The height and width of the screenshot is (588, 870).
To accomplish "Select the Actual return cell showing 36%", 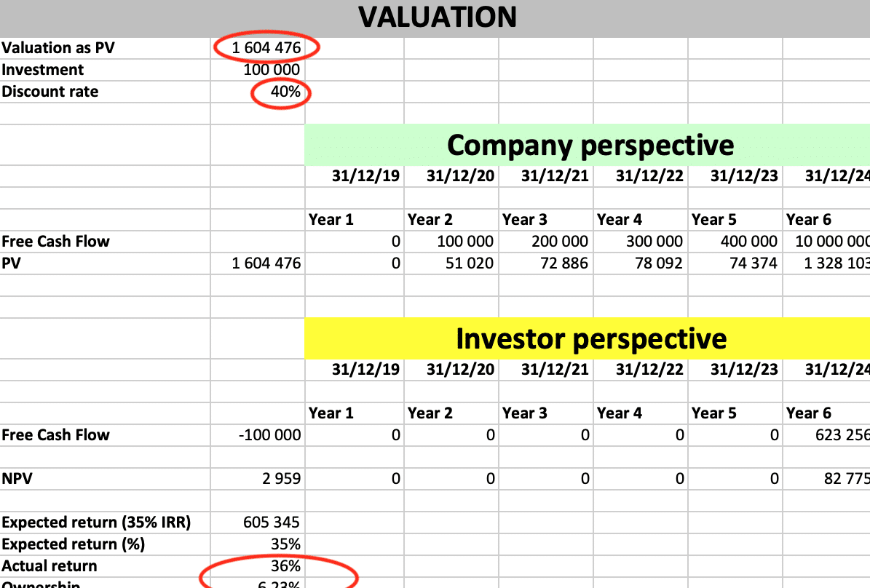I will [258, 566].
